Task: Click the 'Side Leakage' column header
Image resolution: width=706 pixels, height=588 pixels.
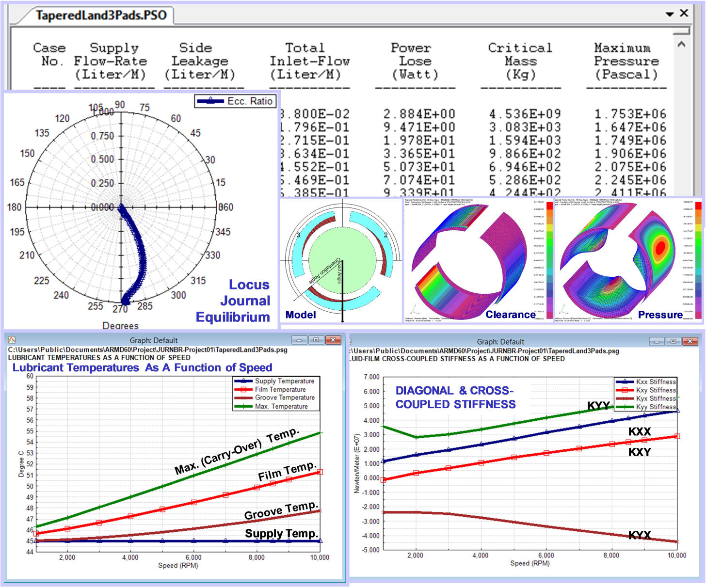Action: click(x=200, y=61)
